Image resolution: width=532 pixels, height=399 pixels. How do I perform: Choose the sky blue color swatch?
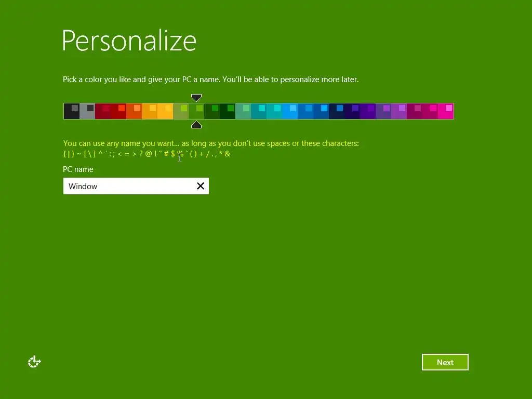[x=290, y=111]
